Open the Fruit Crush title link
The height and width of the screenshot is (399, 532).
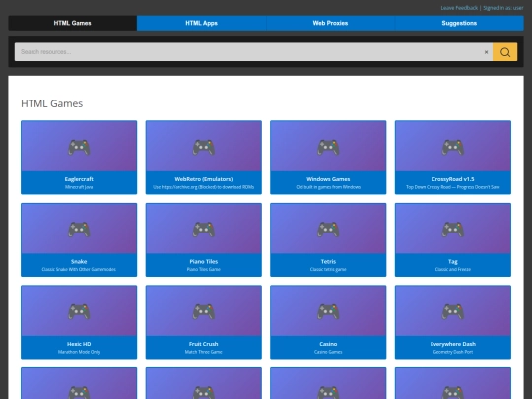coord(204,344)
